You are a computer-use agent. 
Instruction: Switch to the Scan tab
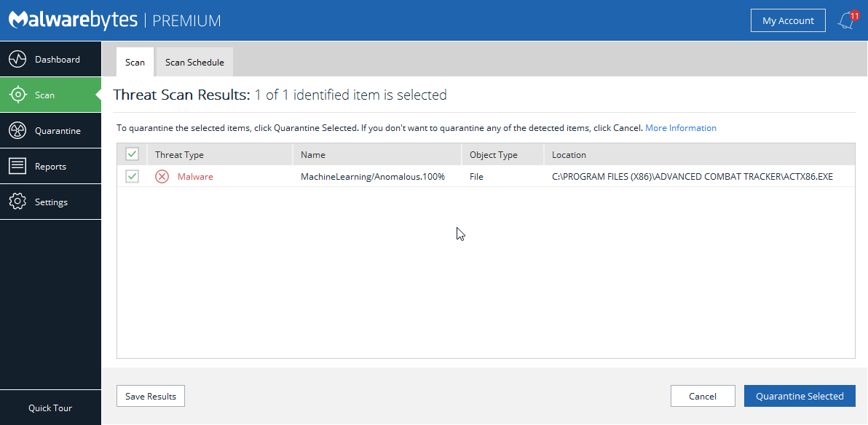pos(135,62)
